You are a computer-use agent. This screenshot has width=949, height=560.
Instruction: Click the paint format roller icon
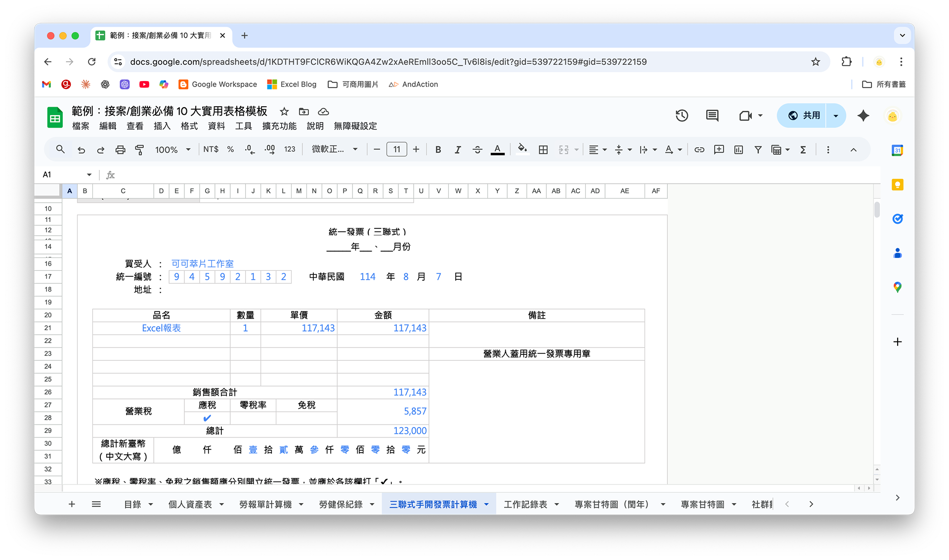pyautogui.click(x=139, y=150)
